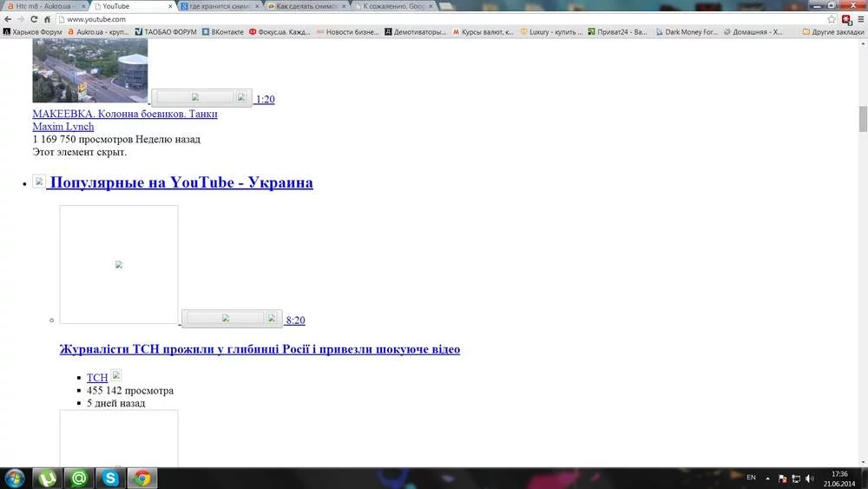Viewport: 868px width, 489px height.
Task: Open the Dark Money Forum bookmark
Action: pyautogui.click(x=687, y=32)
